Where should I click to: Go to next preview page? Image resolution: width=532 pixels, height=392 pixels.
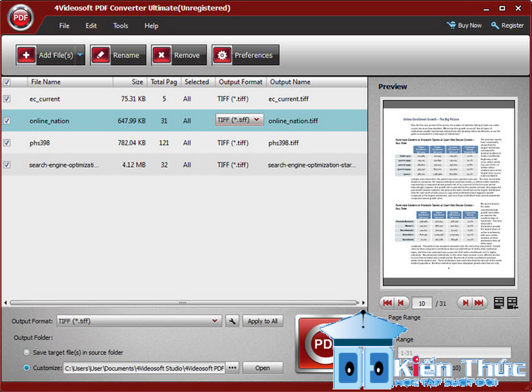(x=466, y=303)
